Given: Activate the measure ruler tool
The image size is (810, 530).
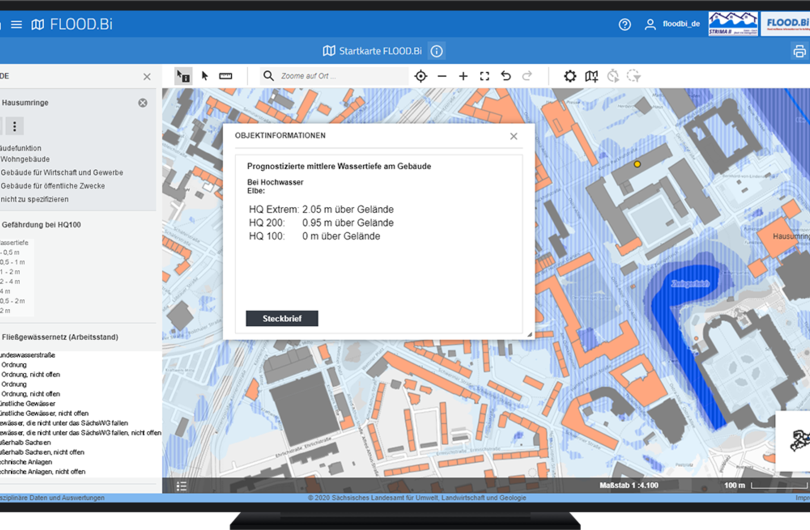Looking at the screenshot, I should [x=226, y=76].
